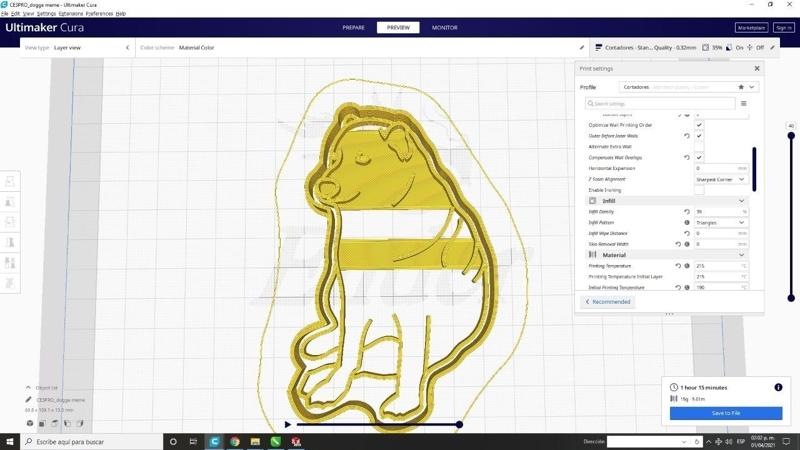The height and width of the screenshot is (450, 800).
Task: Switch to left side camera view
Action: [x=67, y=423]
